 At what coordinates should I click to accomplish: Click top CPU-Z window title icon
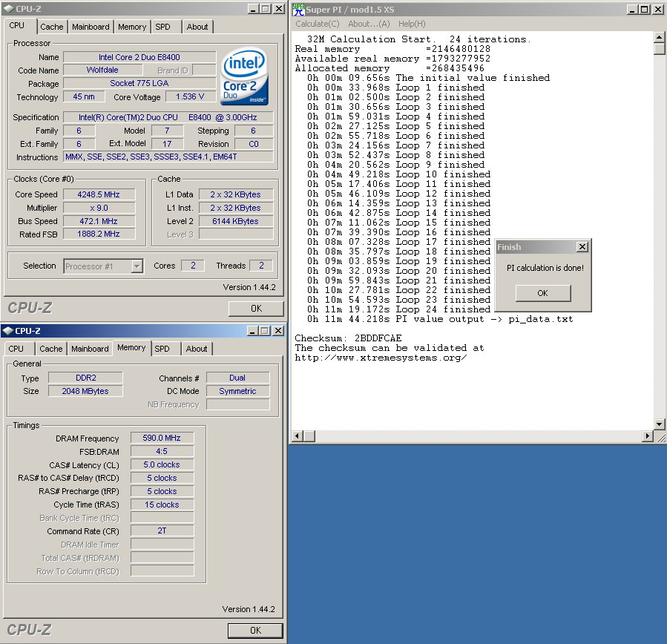click(8, 8)
